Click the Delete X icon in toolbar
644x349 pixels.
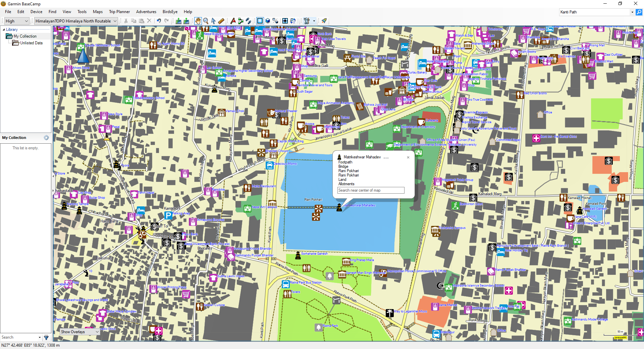click(149, 21)
